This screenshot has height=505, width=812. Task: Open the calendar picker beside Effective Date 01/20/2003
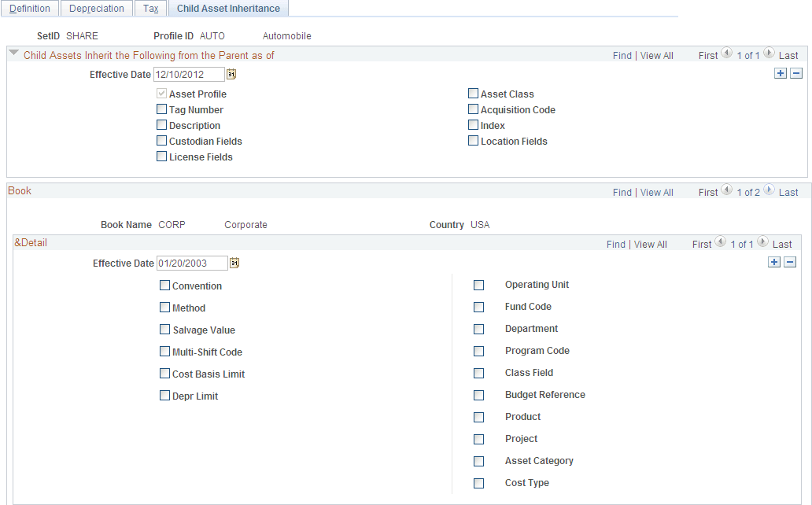234,262
